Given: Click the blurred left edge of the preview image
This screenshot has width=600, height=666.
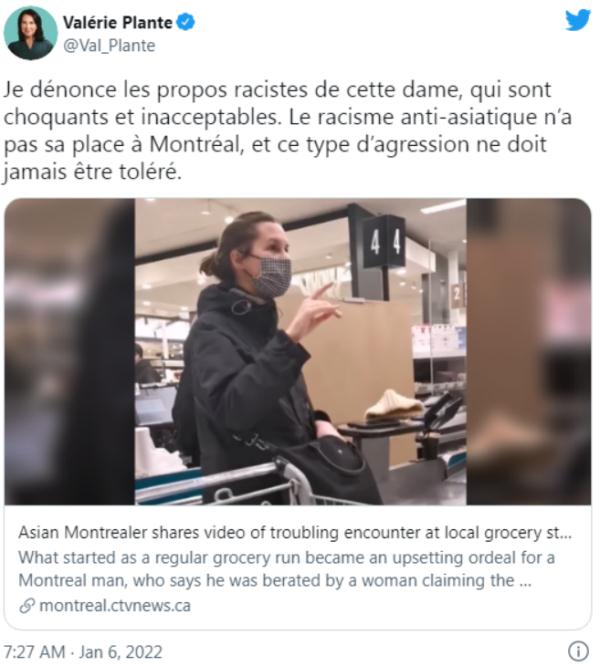Looking at the screenshot, I should click(x=70, y=352).
